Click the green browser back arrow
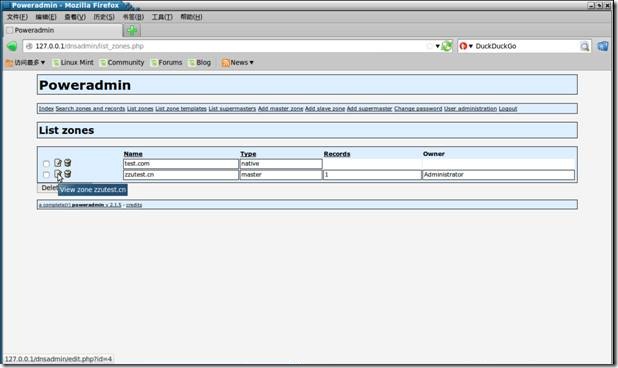This screenshot has width=618, height=368. click(x=12, y=46)
